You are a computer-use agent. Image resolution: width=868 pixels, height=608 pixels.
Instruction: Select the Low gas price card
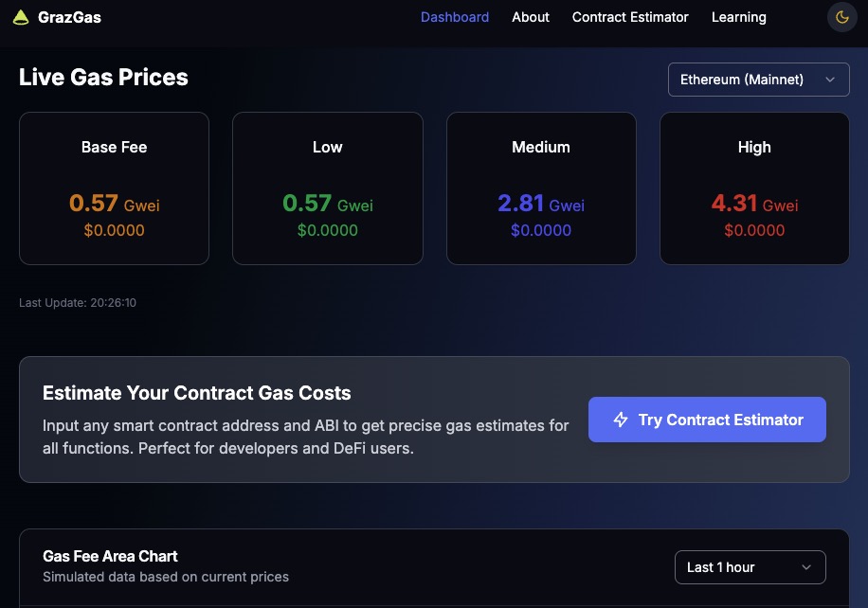[x=328, y=188]
